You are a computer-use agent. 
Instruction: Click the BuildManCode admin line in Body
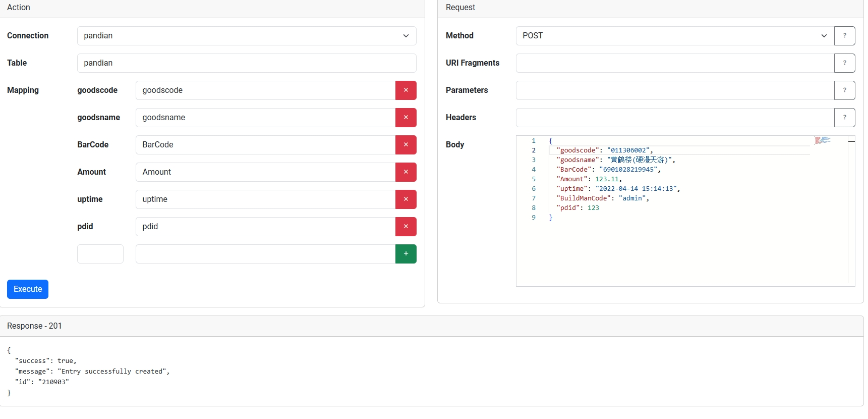tap(603, 198)
